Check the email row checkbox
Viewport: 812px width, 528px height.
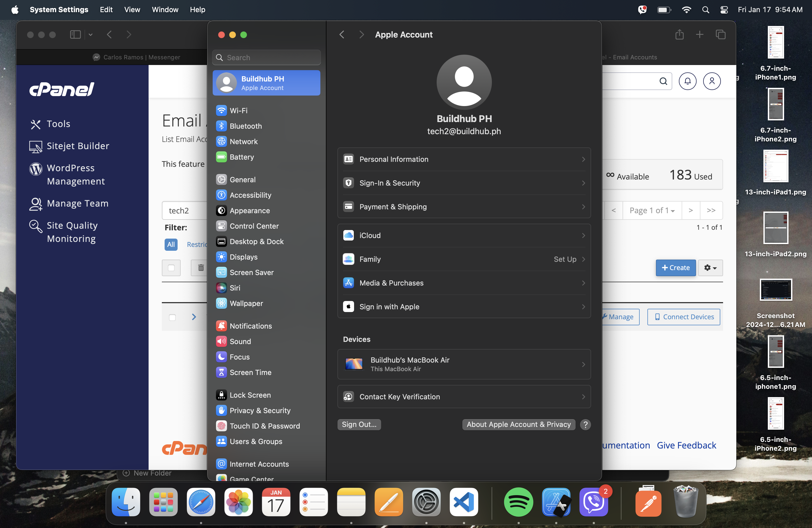[x=172, y=317]
